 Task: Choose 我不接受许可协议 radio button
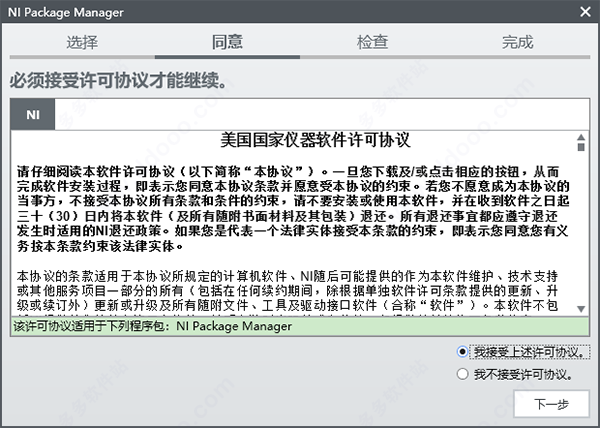[462, 374]
